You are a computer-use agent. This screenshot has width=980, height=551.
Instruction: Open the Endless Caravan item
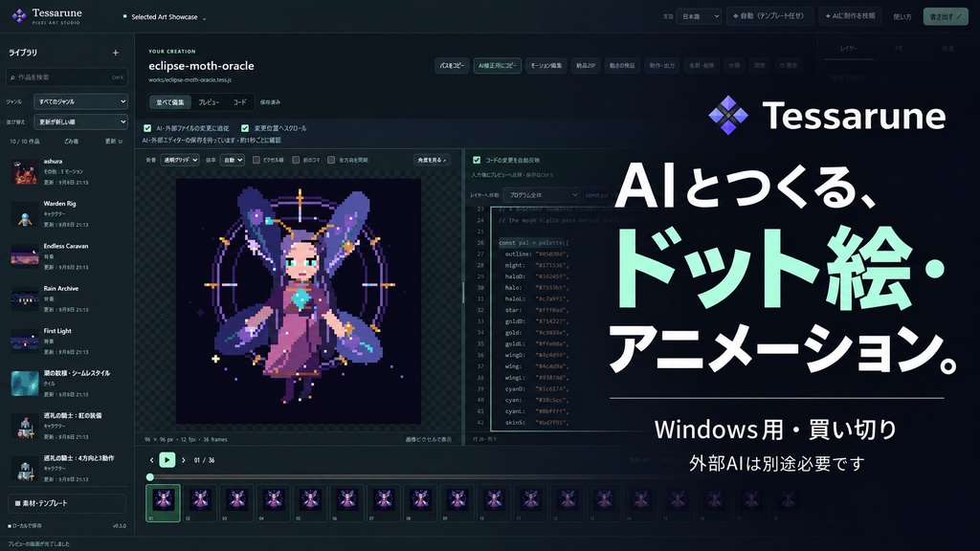(68, 256)
